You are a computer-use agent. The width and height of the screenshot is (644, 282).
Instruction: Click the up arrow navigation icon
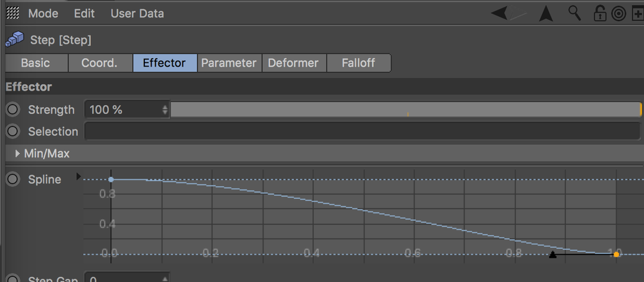[x=546, y=14]
